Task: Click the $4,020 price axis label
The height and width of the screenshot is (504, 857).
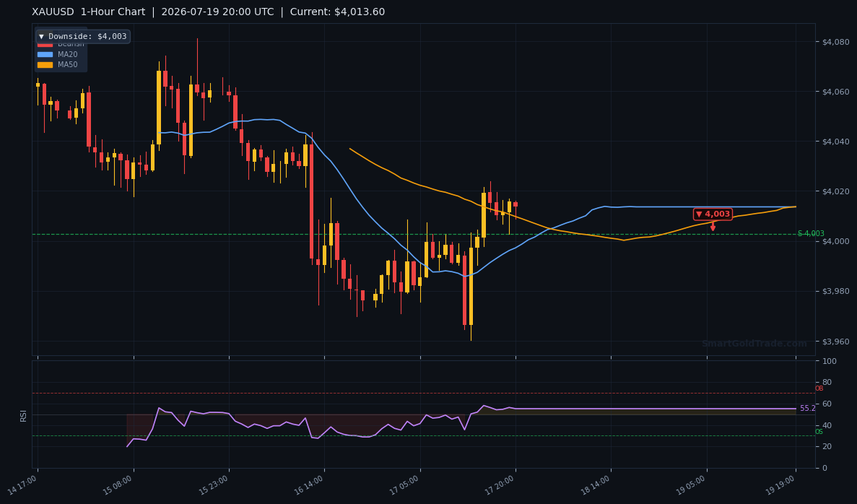Action: [835, 191]
